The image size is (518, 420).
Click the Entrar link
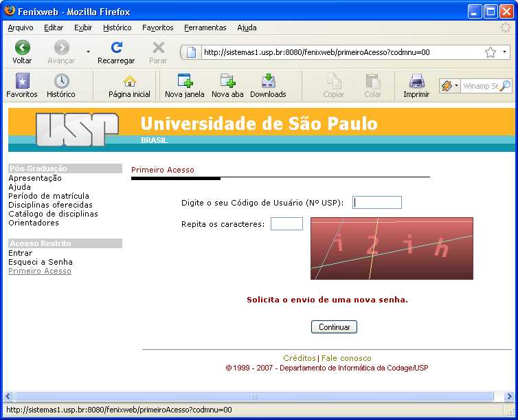coord(21,253)
